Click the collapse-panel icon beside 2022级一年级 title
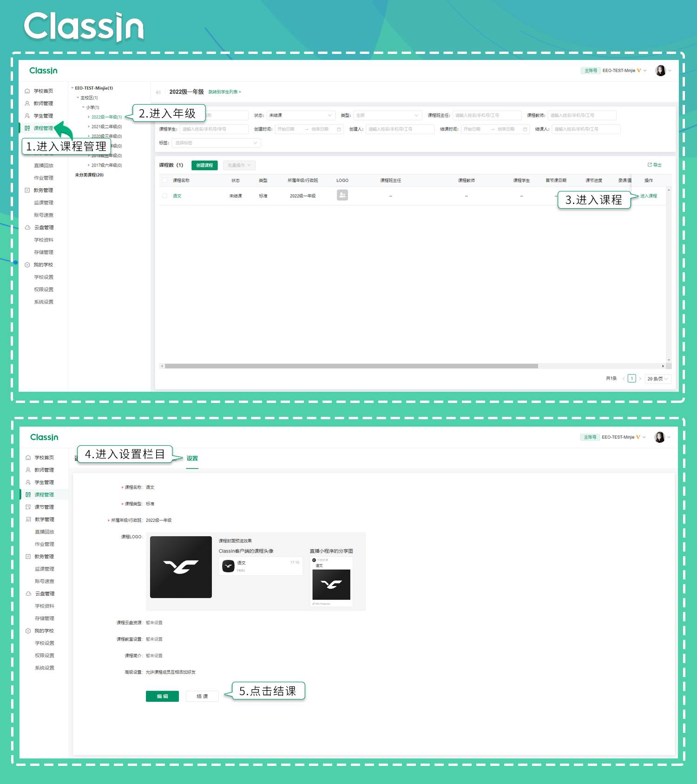Viewport: 697px width, 784px height. tap(158, 92)
